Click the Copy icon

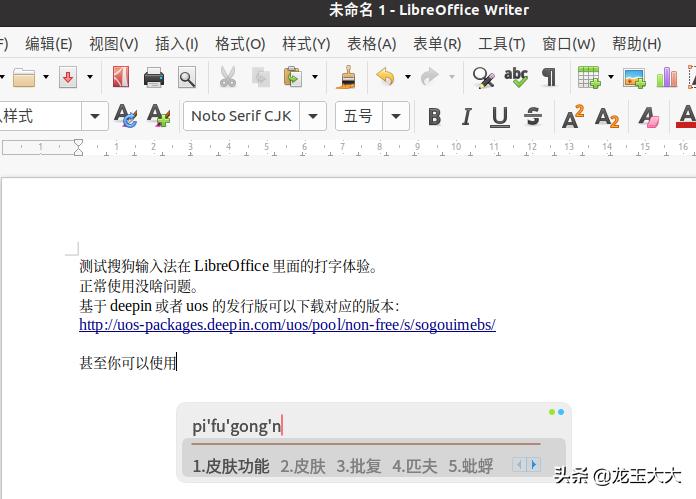tap(261, 77)
